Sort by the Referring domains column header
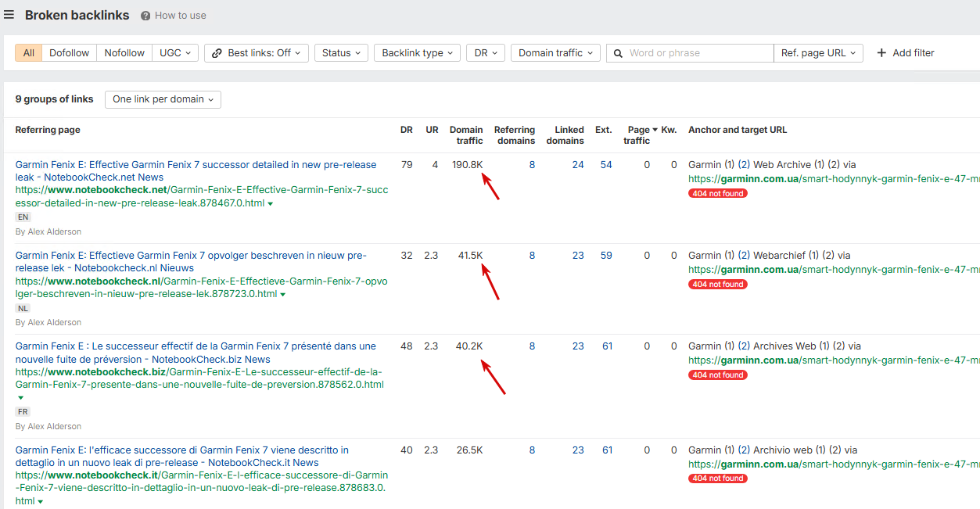This screenshot has height=509, width=980. pos(515,135)
